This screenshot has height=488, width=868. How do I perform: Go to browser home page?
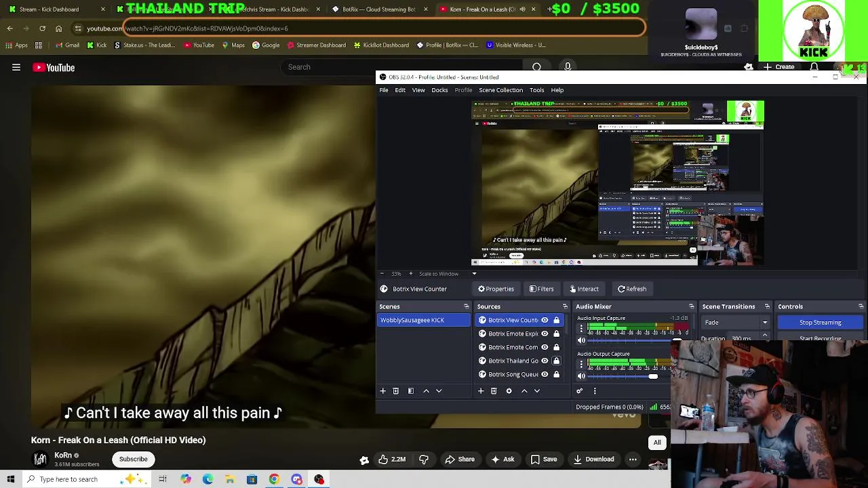pos(58,28)
